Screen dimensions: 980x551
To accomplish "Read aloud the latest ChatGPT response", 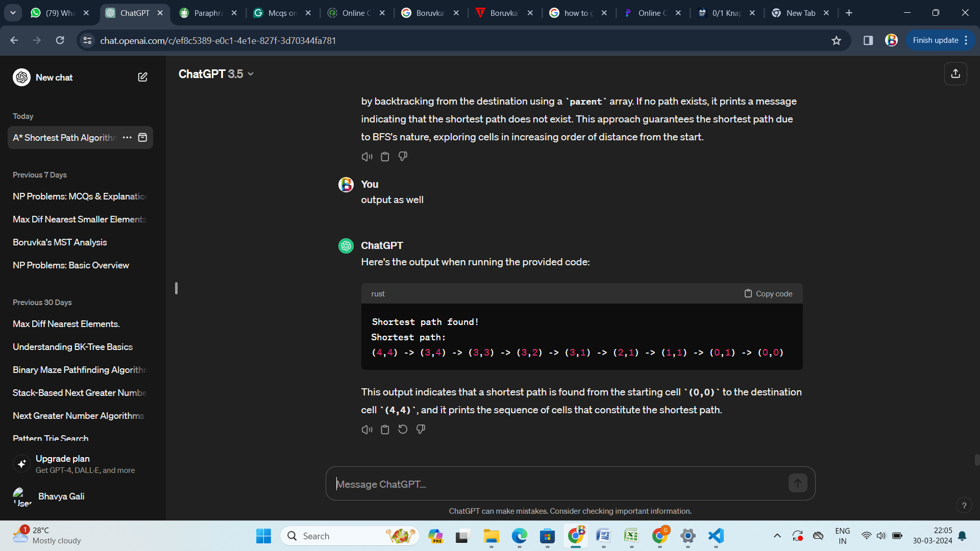I will (367, 430).
